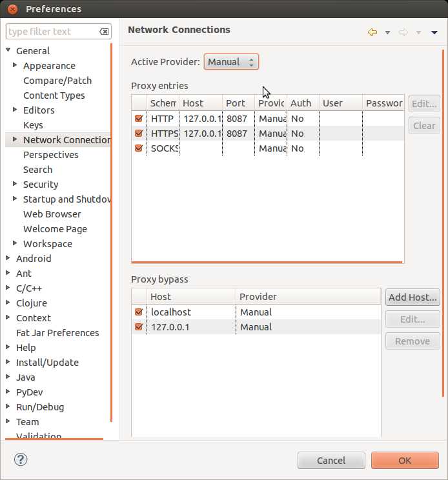Click the Remove bypass host button
The height and width of the screenshot is (480, 448).
412,341
